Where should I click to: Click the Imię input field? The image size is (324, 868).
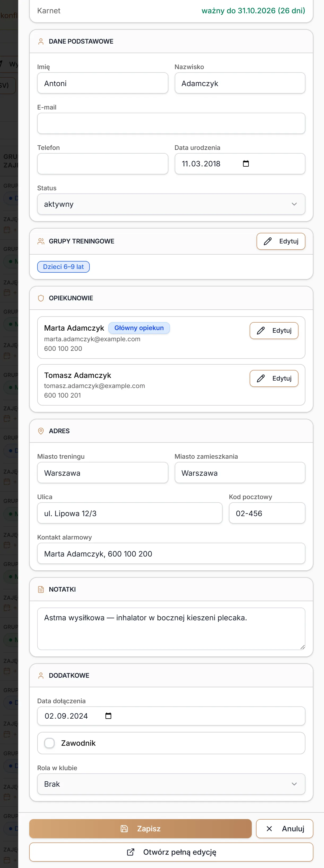(x=103, y=83)
